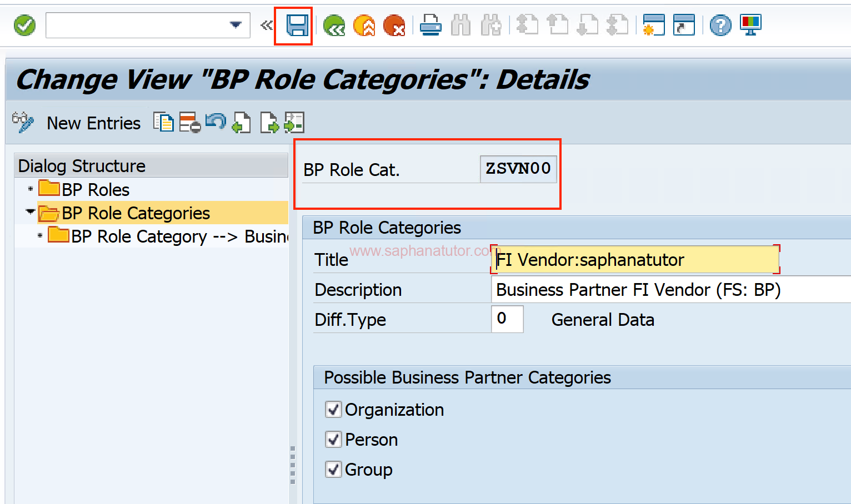
Task: Toggle the Person checkbox
Action: click(333, 440)
